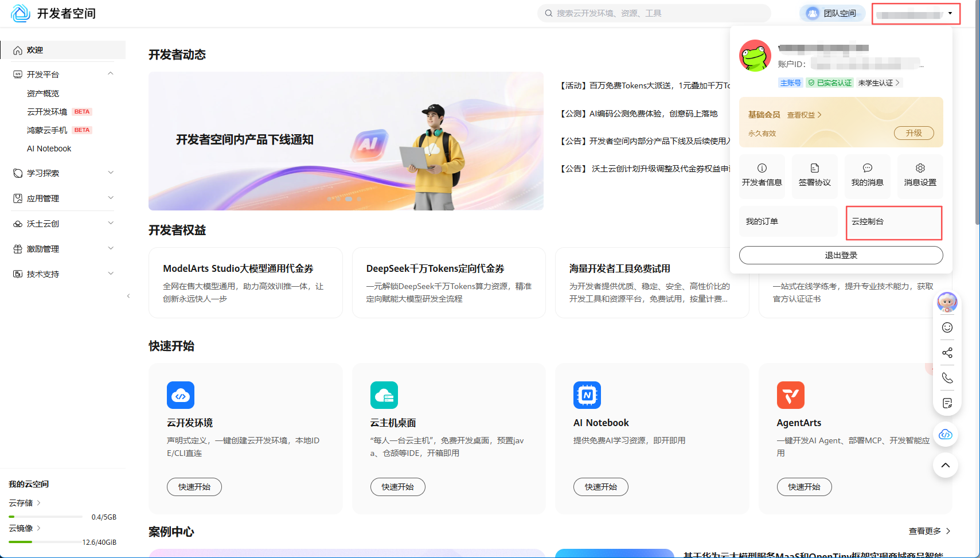Click the search magnifier icon
980x558 pixels.
pos(549,13)
